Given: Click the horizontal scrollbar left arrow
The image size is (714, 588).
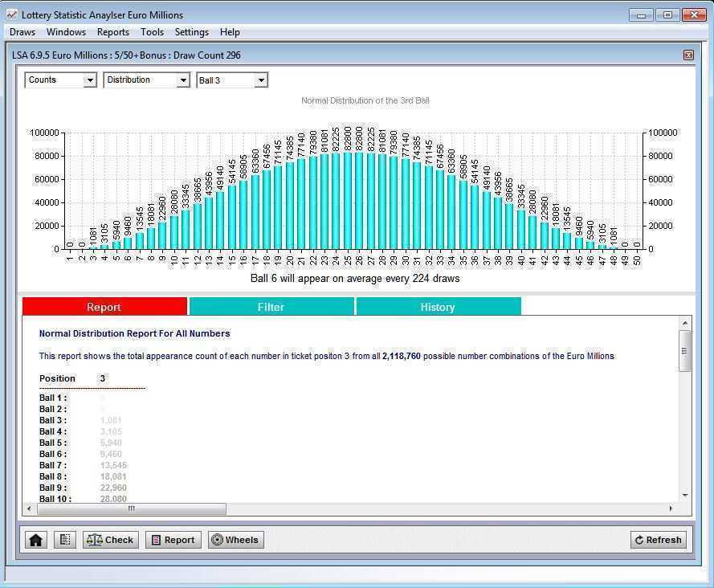Looking at the screenshot, I should (29, 508).
